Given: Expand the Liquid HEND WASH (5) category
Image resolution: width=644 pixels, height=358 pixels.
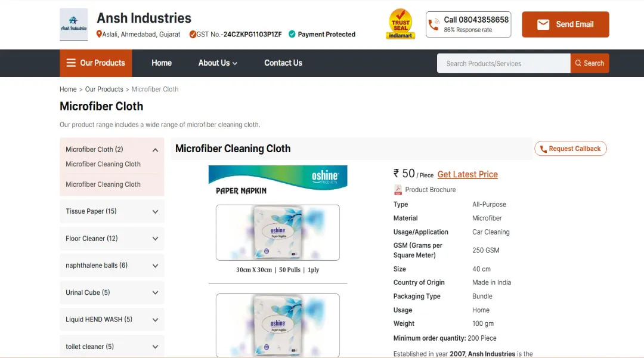Looking at the screenshot, I should point(155,320).
